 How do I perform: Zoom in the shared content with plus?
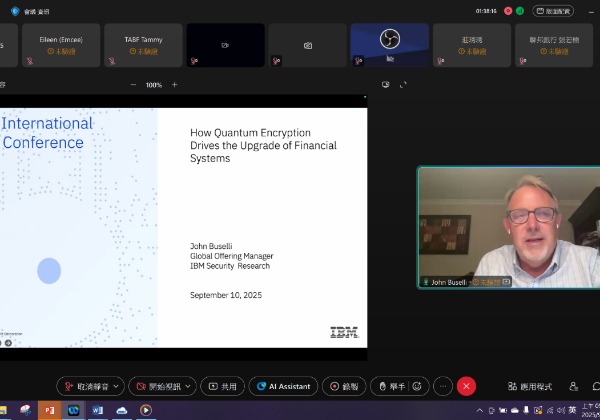tap(174, 85)
